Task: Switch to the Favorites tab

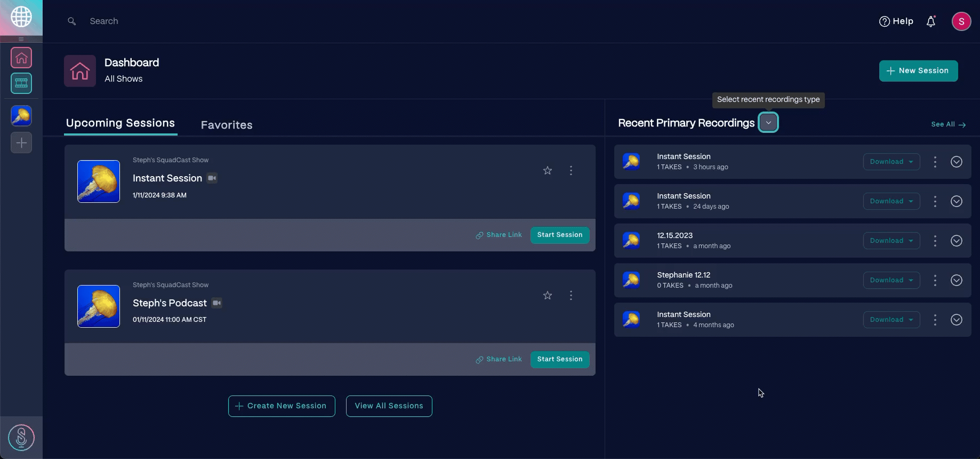Action: 227,125
